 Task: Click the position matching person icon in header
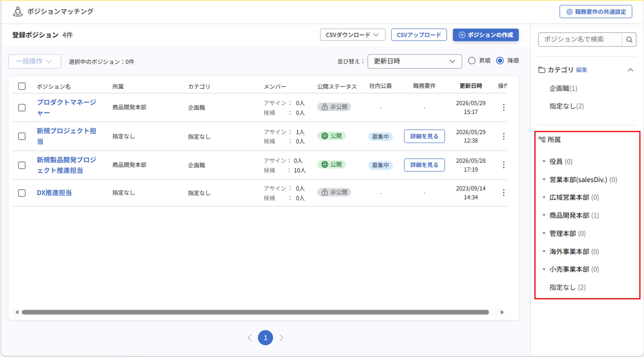pos(18,12)
